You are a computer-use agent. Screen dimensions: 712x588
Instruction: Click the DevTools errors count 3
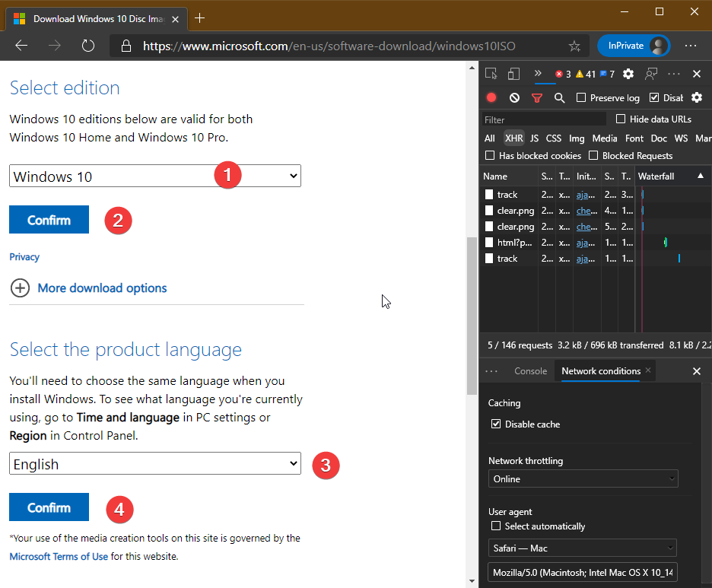563,74
